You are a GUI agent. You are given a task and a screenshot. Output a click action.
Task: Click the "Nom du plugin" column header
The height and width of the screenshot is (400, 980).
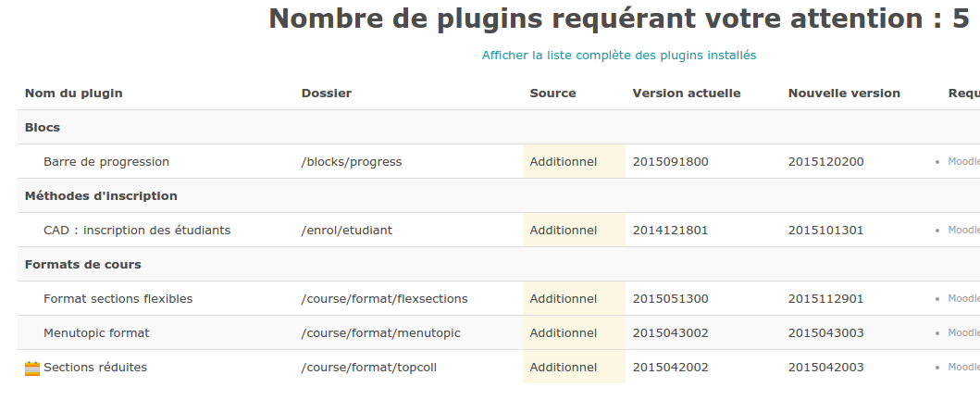point(73,94)
